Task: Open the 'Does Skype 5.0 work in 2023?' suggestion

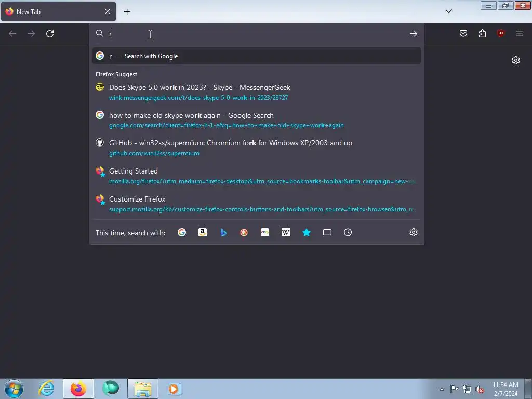Action: click(257, 92)
